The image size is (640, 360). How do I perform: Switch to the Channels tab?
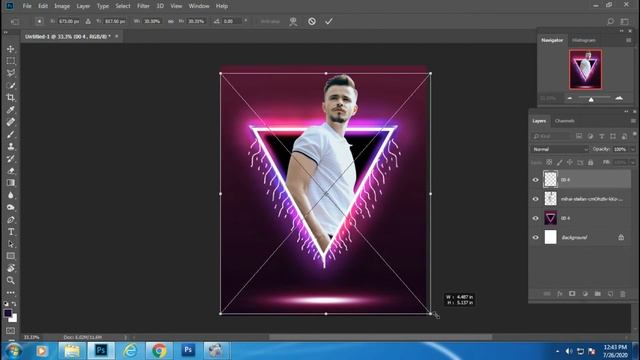coord(565,121)
